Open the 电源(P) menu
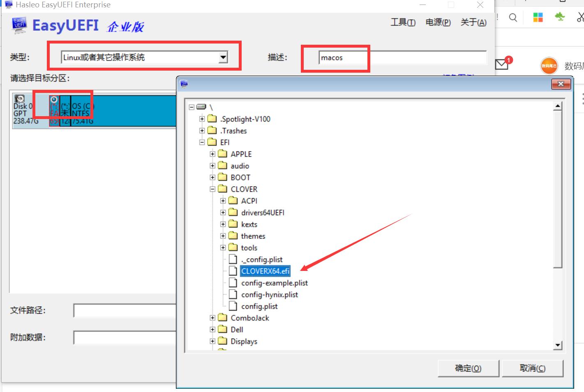584x392 pixels. point(437,23)
